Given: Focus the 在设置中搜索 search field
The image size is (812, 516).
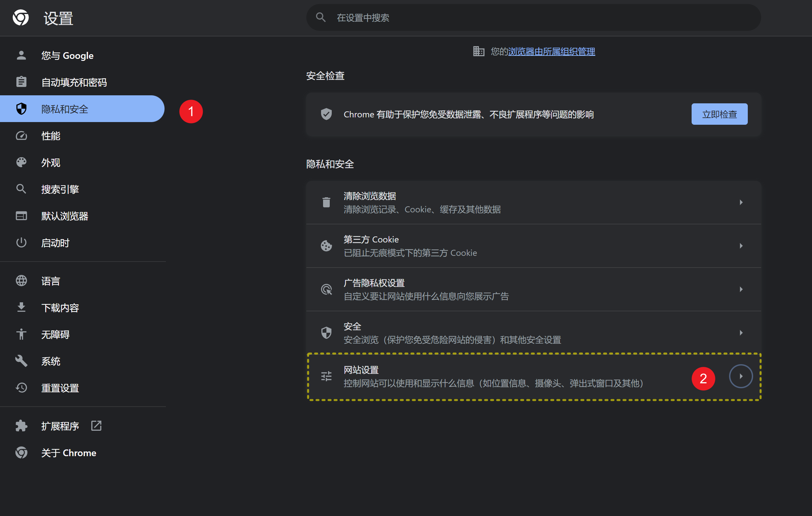Looking at the screenshot, I should click(533, 17).
